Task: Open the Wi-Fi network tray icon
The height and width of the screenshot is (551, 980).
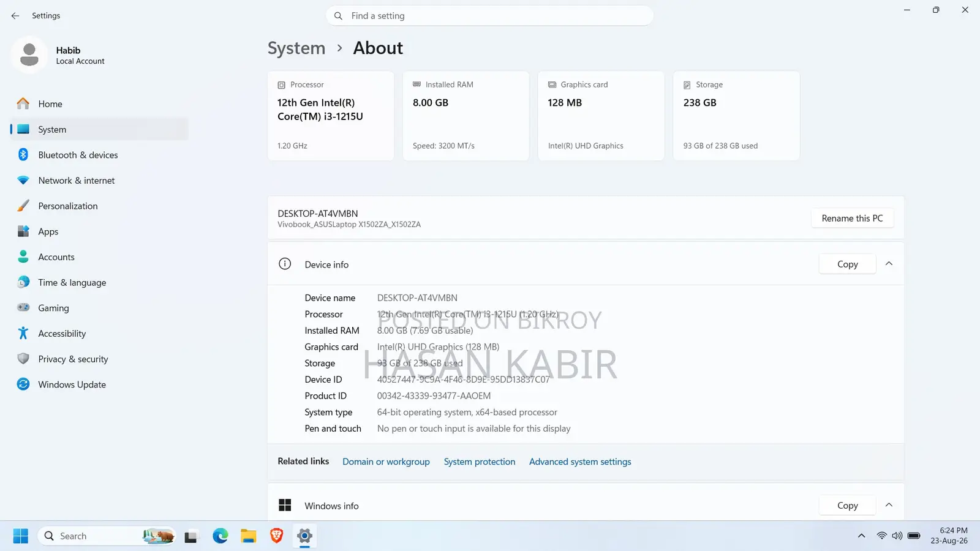Action: tap(882, 536)
